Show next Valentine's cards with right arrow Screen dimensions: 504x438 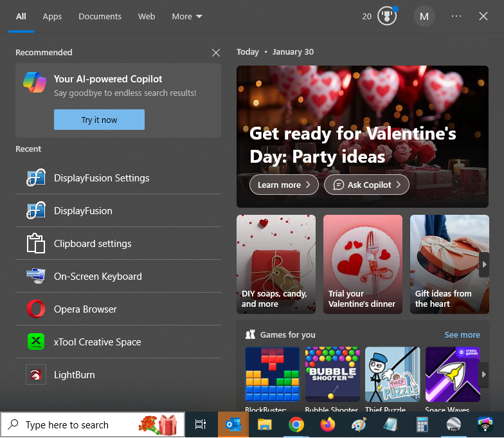tap(483, 264)
